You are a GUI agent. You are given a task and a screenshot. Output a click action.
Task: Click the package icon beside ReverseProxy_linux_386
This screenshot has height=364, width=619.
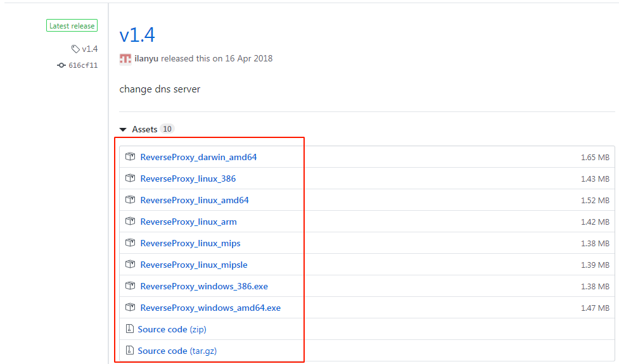[x=131, y=179]
